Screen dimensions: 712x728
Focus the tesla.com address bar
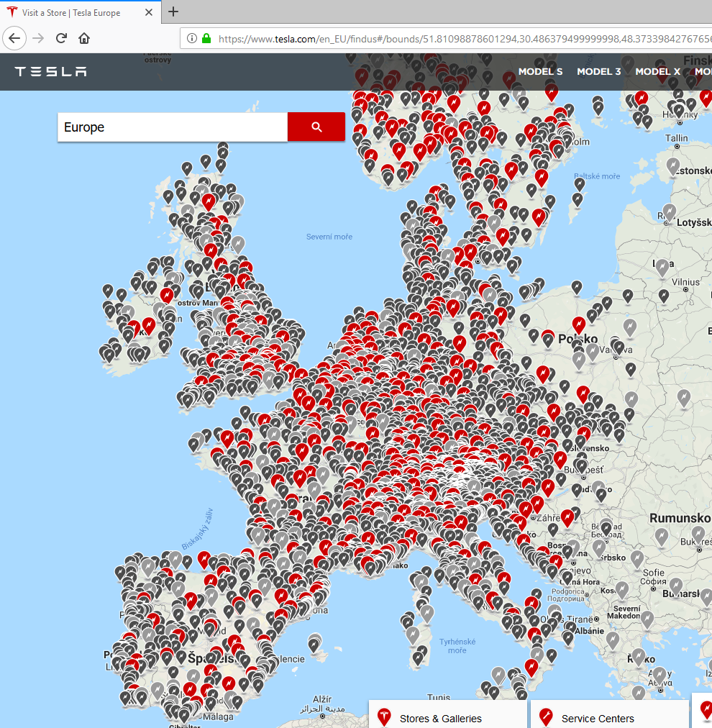[460, 39]
